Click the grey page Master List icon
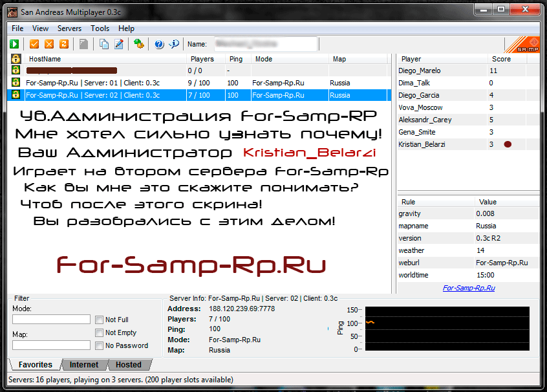Viewport: 547px width, 392px height. 83,44
